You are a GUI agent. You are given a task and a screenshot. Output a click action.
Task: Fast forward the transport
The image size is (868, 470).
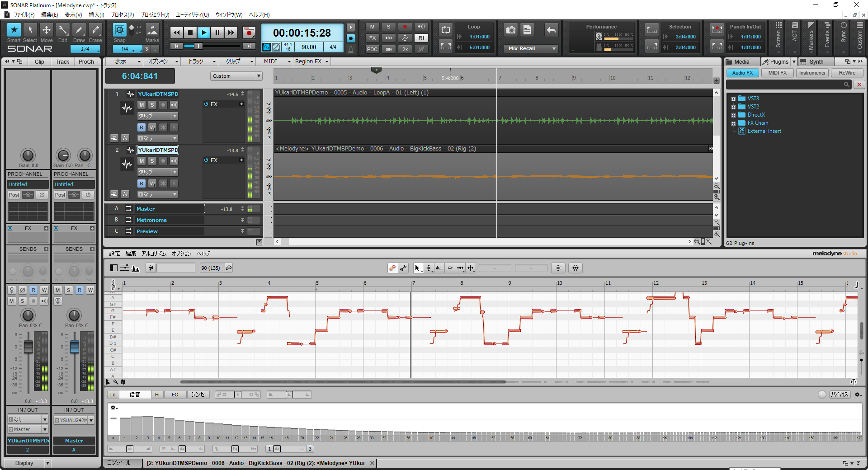[x=231, y=32]
